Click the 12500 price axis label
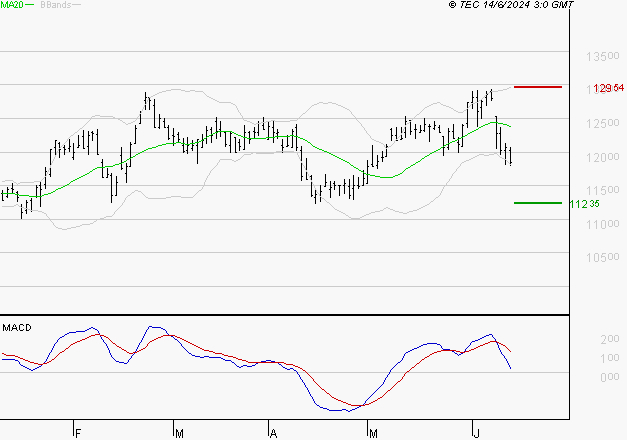Screen dimensions: 627x440 (x=603, y=124)
